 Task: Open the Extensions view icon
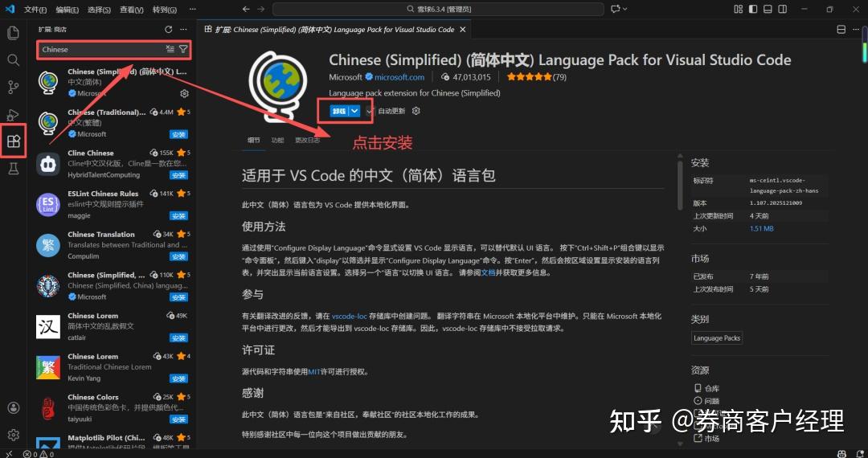click(x=14, y=141)
